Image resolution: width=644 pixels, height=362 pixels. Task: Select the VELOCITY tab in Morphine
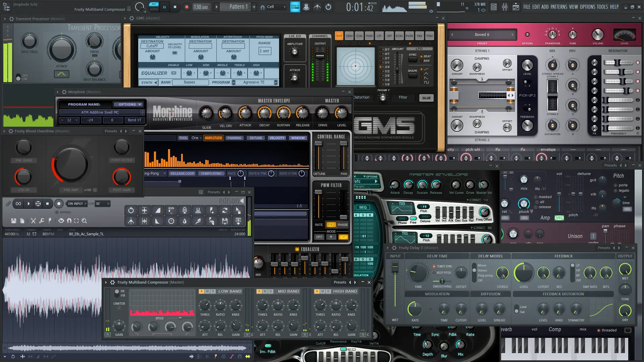point(277,138)
